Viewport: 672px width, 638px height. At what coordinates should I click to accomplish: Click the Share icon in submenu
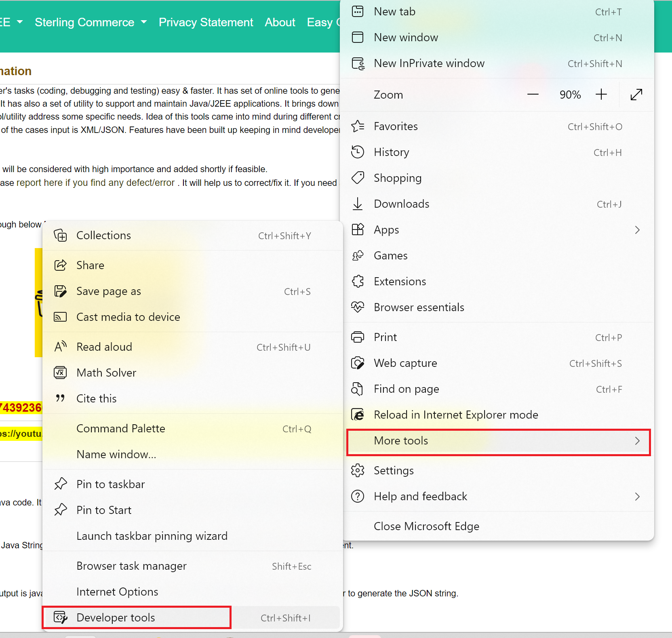tap(60, 265)
